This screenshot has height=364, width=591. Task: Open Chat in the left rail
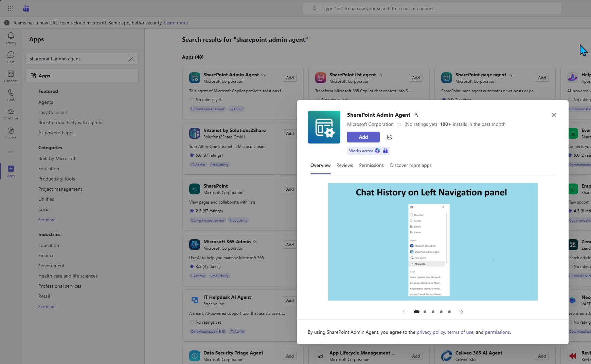pyautogui.click(x=11, y=57)
